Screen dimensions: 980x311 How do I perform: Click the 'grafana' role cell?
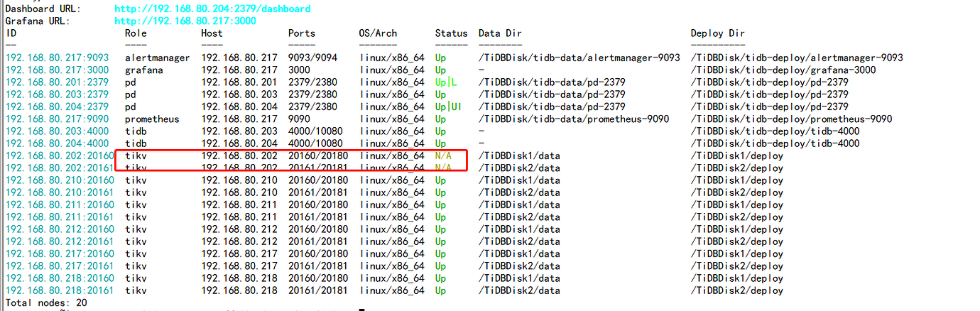tap(144, 70)
